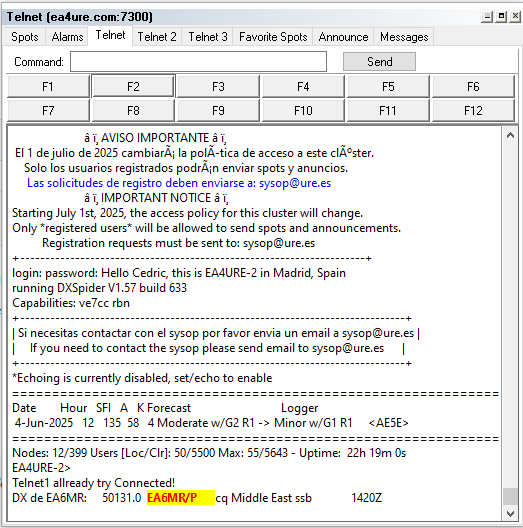Click the Send button
Screen dimensions: 523x528
pos(379,62)
